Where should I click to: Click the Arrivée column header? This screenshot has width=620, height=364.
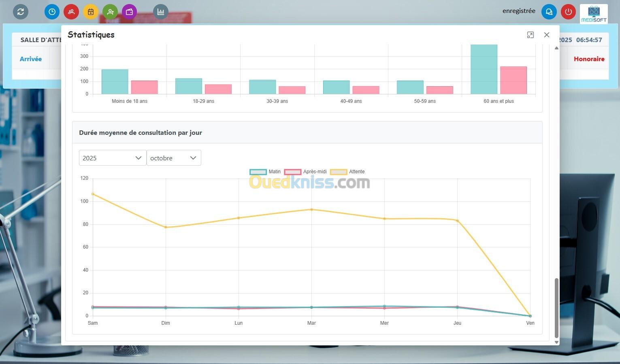[31, 59]
